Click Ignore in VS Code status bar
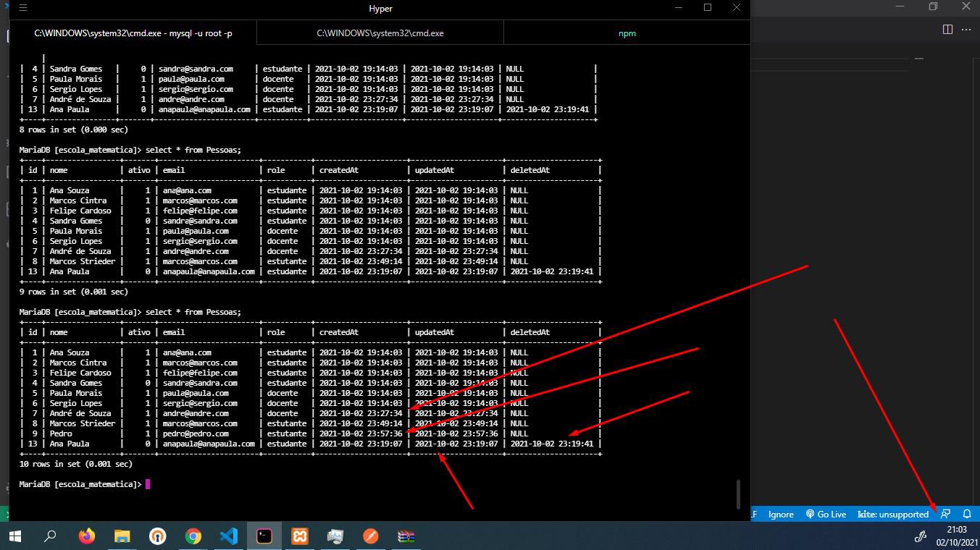The height and width of the screenshot is (550, 980). pos(781,514)
